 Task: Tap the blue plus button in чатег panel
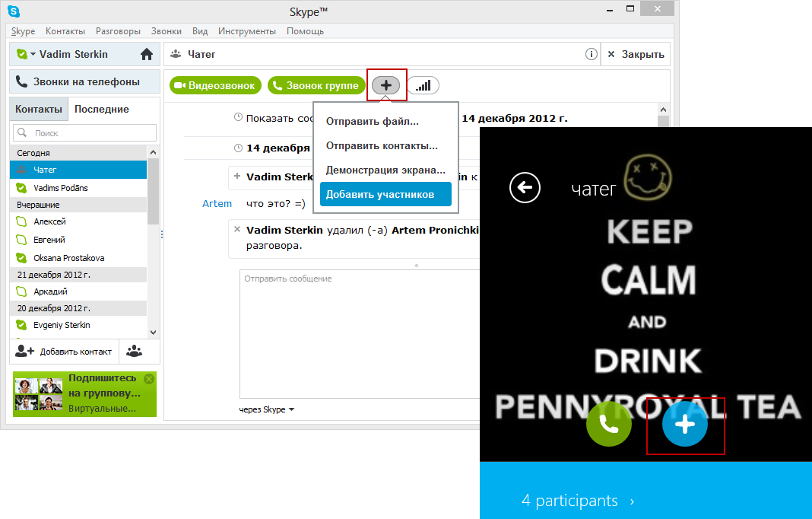coord(684,424)
